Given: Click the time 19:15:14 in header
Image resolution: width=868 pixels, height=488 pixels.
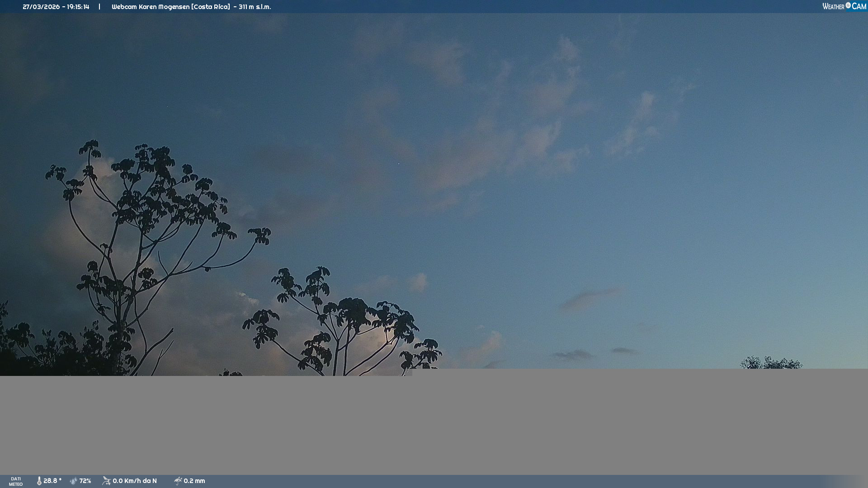Looking at the screenshot, I should pyautogui.click(x=78, y=7).
